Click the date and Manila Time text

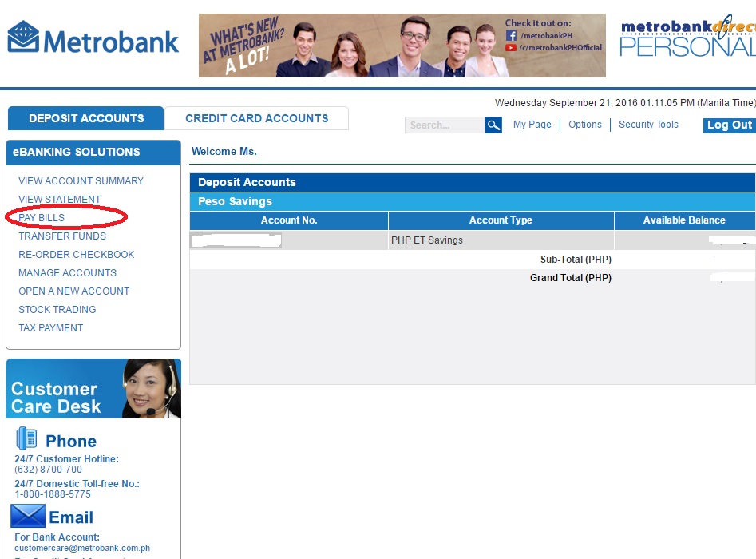(625, 103)
